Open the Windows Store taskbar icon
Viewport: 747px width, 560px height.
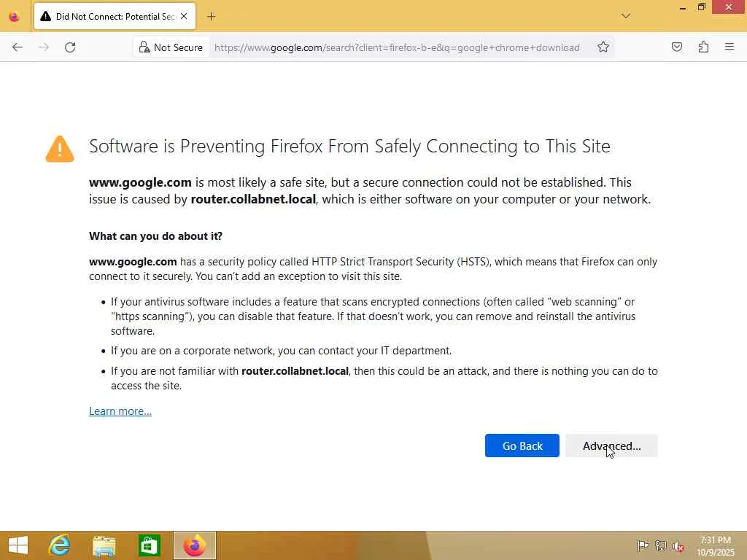pos(150,545)
